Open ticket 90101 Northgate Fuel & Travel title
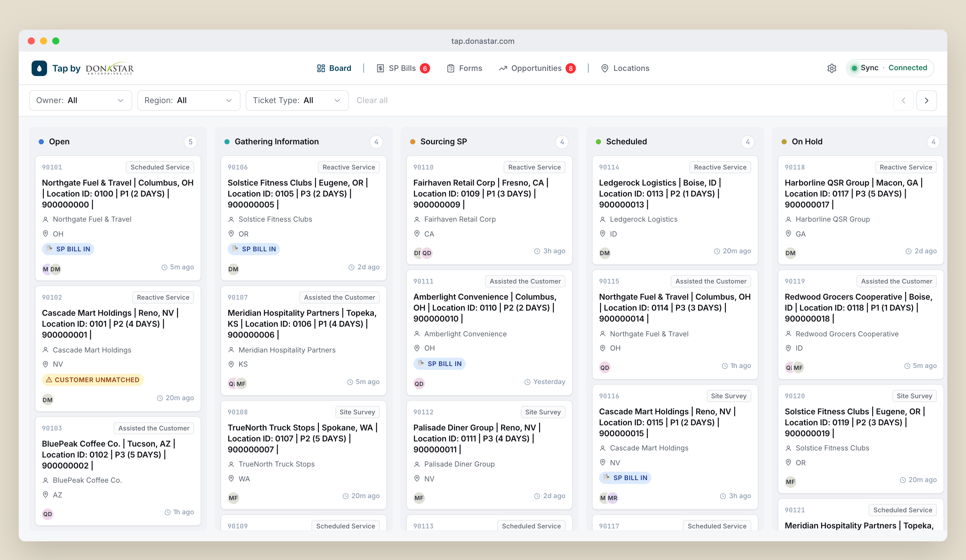The height and width of the screenshot is (560, 966). 118,193
